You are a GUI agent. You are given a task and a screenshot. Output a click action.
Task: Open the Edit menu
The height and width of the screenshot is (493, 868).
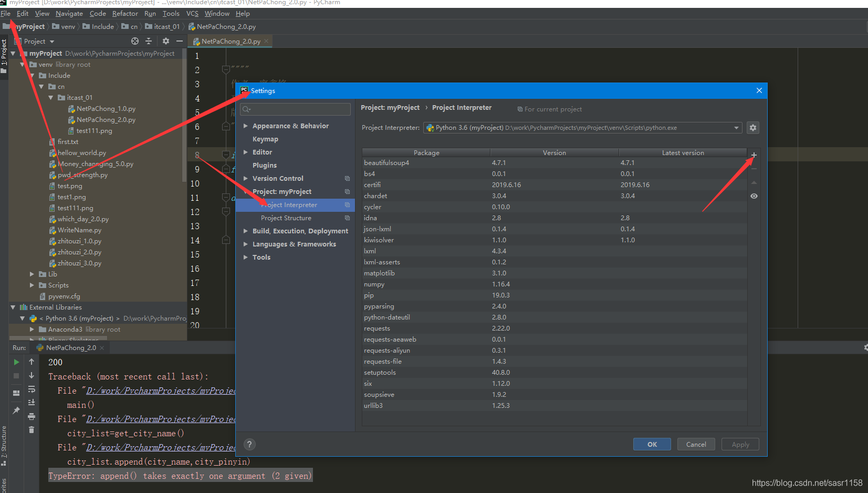tap(23, 14)
